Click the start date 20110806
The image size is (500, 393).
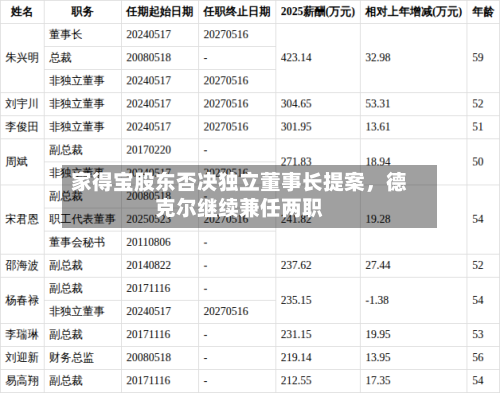pyautogui.click(x=149, y=242)
